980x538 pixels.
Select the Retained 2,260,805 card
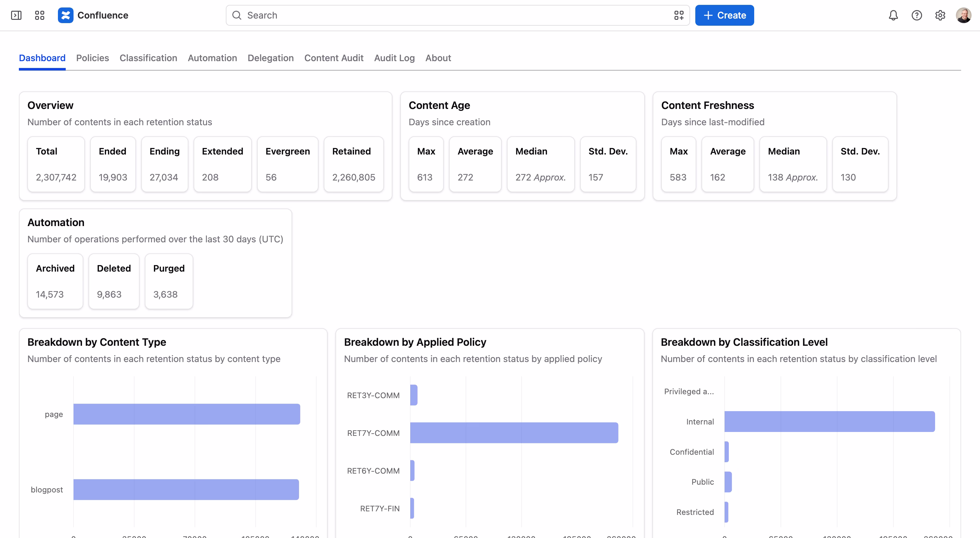[x=353, y=164]
